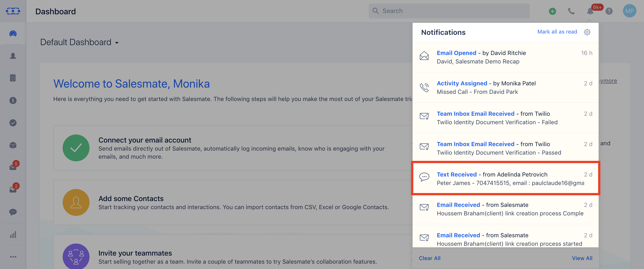Click the 6k+ notification count badge
644x269 pixels.
597,7
